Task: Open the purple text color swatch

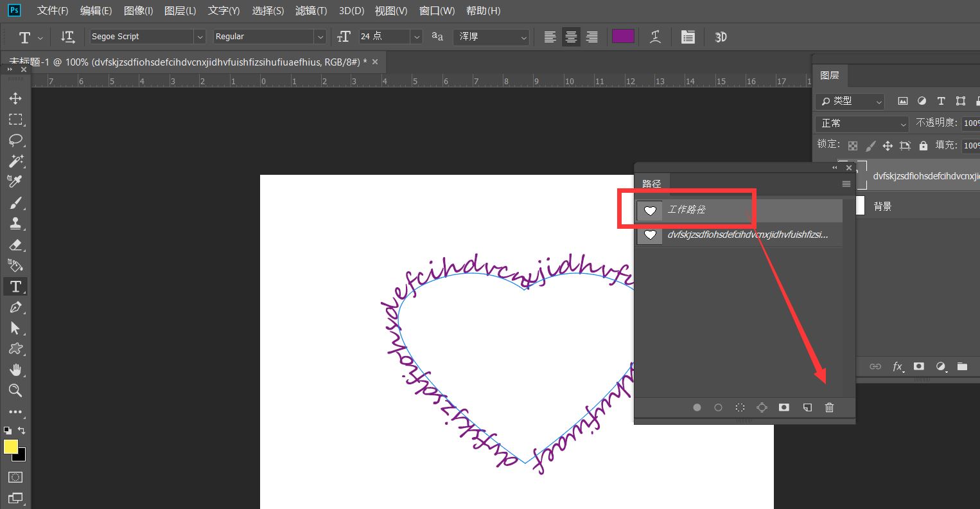Action: pos(623,36)
